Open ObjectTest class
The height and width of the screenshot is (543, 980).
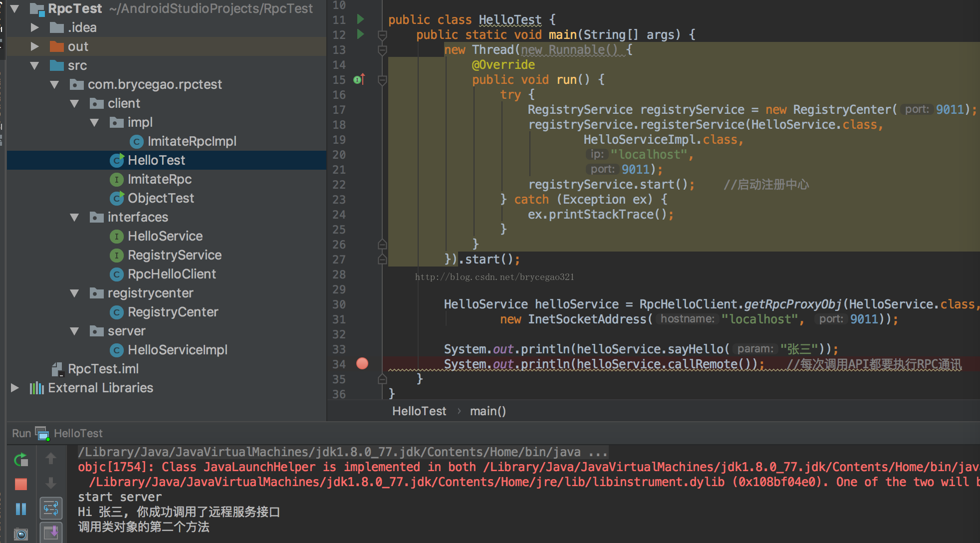click(161, 198)
